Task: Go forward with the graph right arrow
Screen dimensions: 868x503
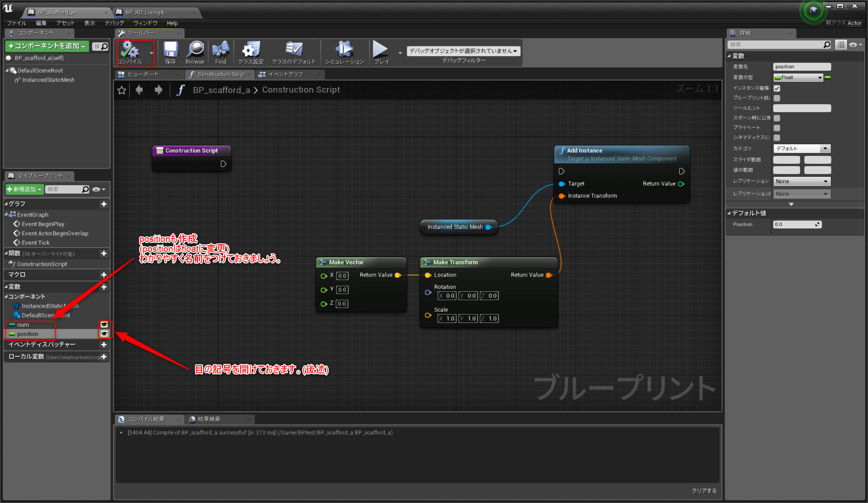Action: 159,90
